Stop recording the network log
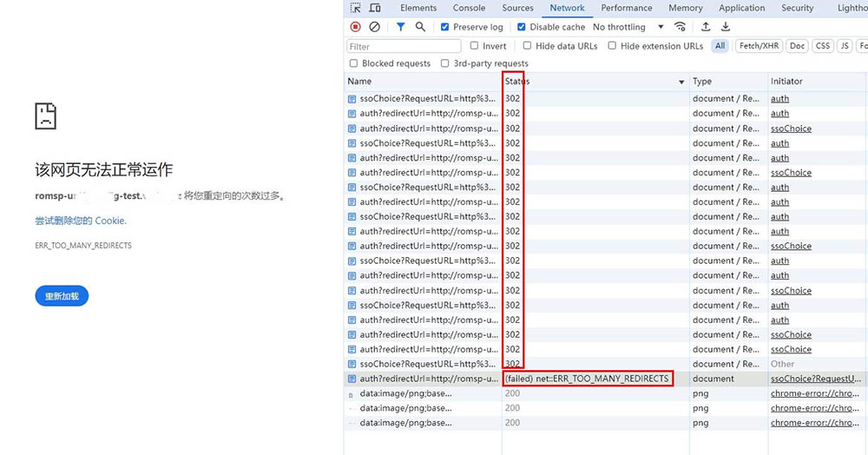Viewport: 868px width, 455px height. (x=356, y=27)
